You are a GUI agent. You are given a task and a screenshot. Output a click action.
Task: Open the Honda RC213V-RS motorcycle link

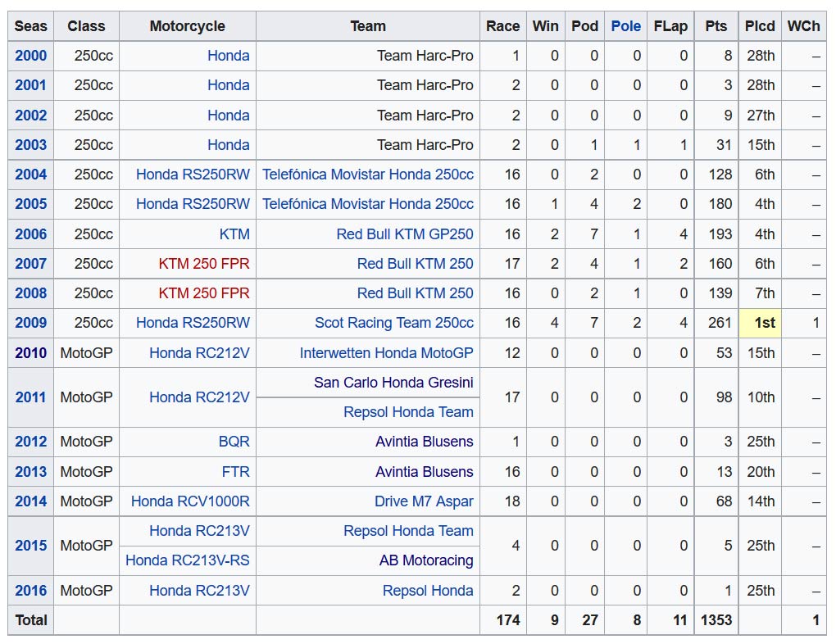188,560
